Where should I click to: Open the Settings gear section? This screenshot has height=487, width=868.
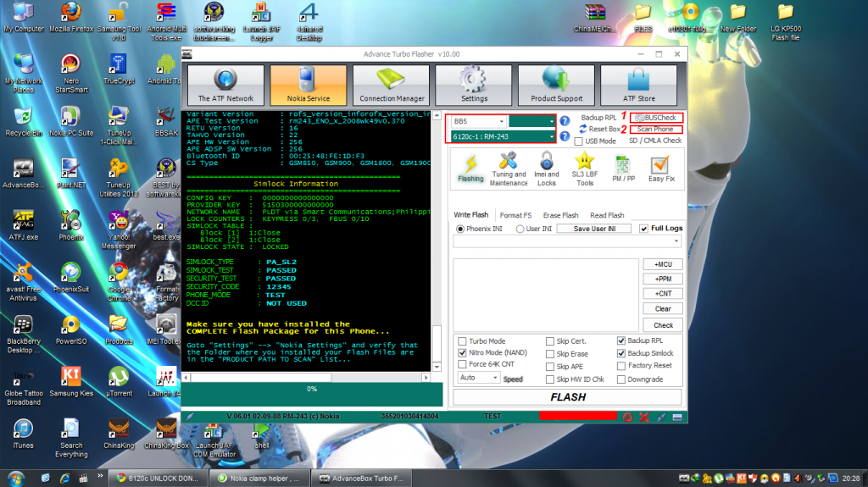(474, 85)
